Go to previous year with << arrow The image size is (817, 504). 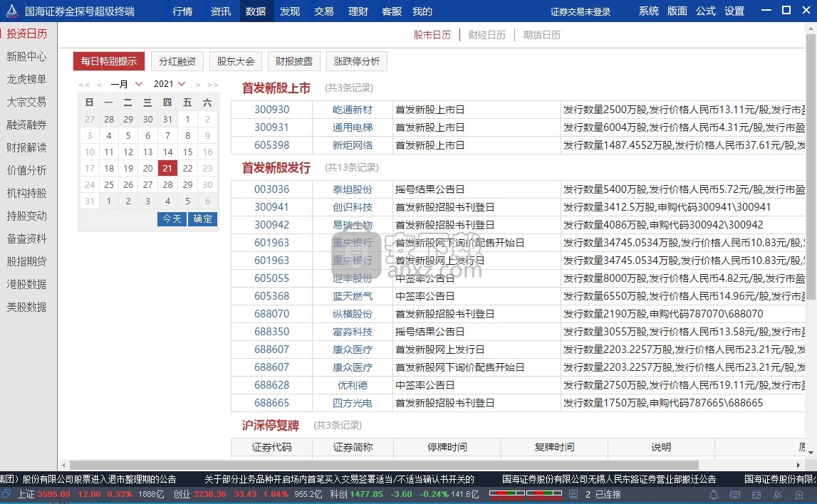coord(83,84)
